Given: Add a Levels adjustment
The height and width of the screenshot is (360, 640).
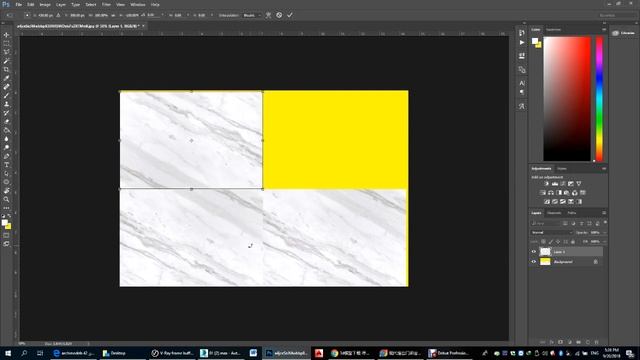Looking at the screenshot, I should tap(555, 184).
